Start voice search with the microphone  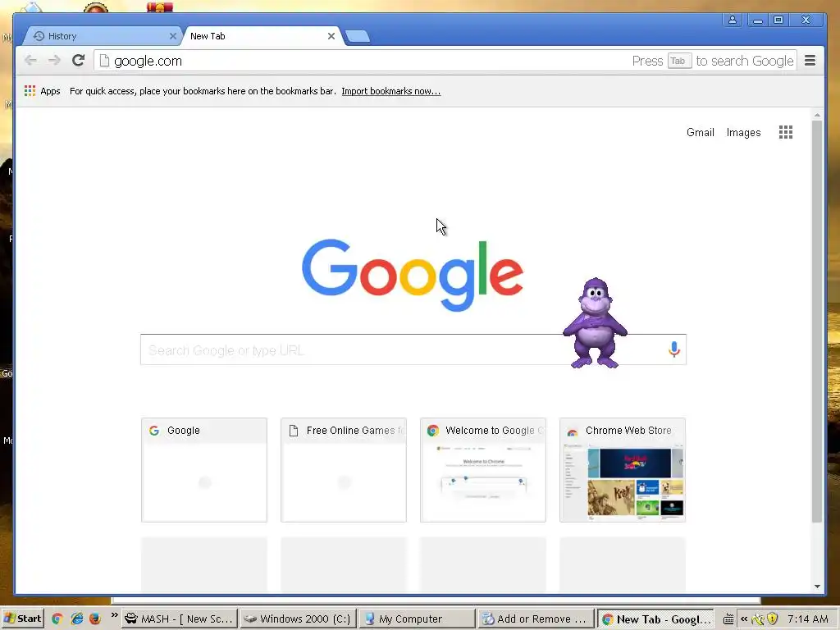(x=674, y=349)
